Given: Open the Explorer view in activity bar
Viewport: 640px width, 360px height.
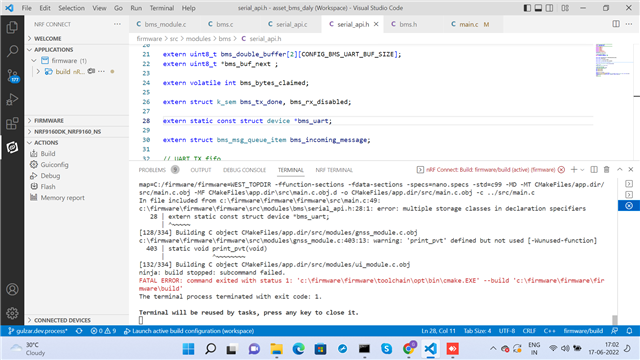Looking at the screenshot, I should 12,27.
